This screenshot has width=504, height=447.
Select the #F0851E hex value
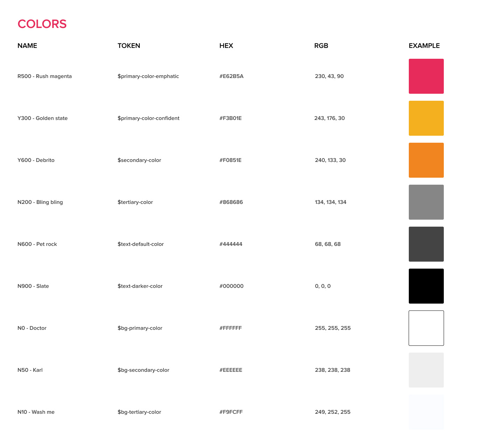coord(231,160)
